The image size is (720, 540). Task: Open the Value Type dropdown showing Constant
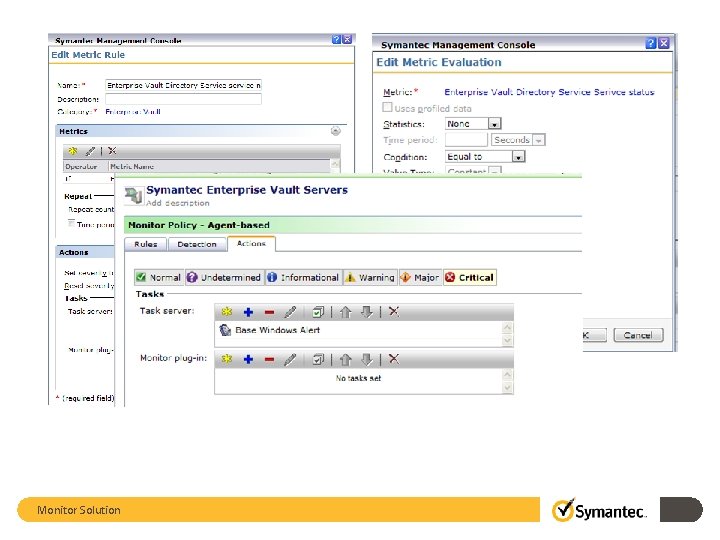coord(495,172)
